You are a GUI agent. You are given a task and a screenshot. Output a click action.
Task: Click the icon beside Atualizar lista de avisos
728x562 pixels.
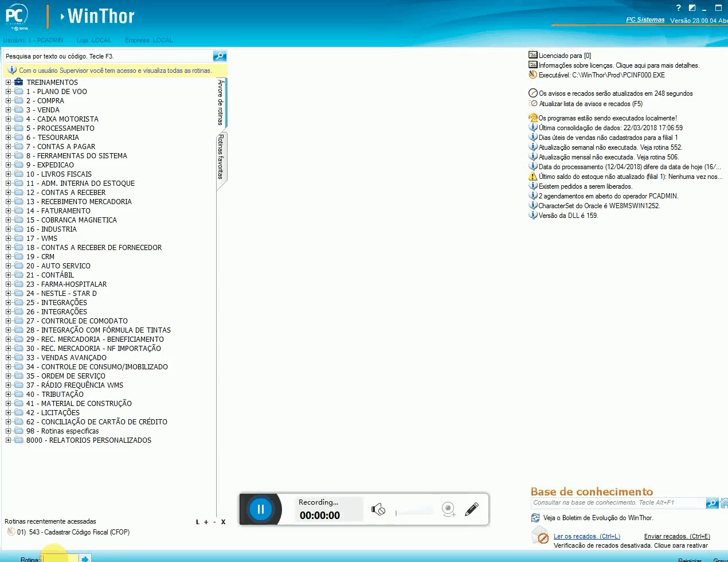click(533, 103)
